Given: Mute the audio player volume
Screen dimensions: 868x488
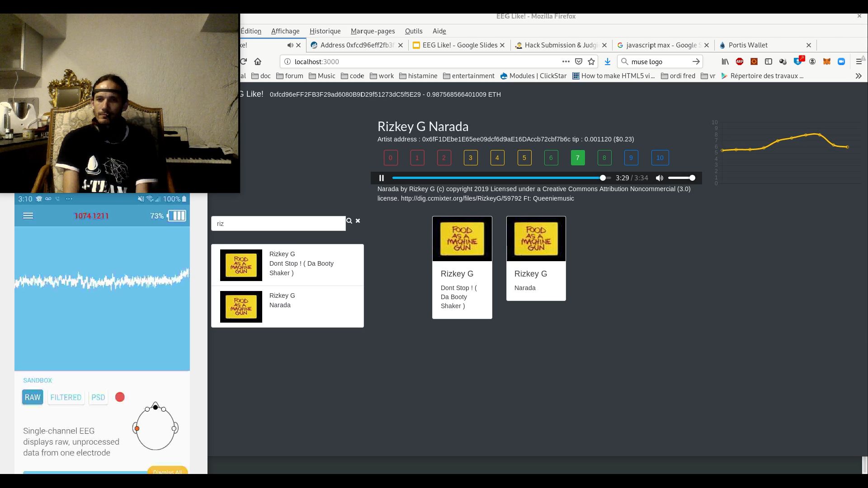Looking at the screenshot, I should 660,178.
